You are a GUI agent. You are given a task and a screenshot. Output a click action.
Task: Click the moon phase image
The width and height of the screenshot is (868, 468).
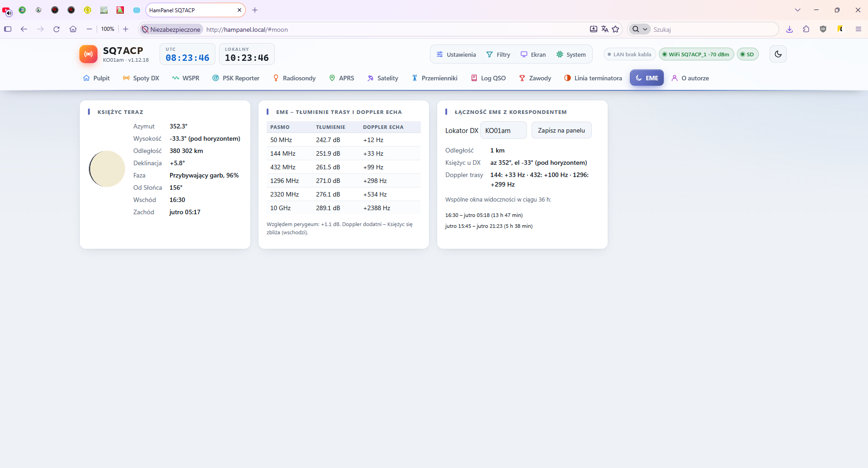click(107, 169)
